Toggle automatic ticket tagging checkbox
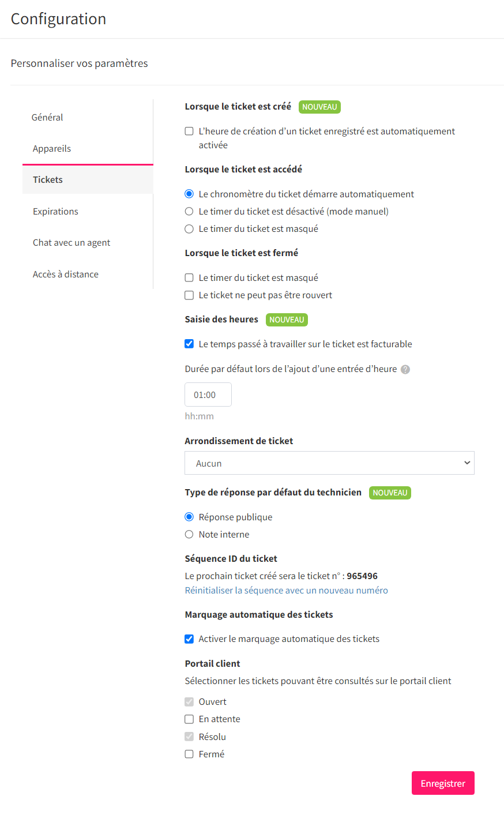The image size is (504, 815). point(189,639)
